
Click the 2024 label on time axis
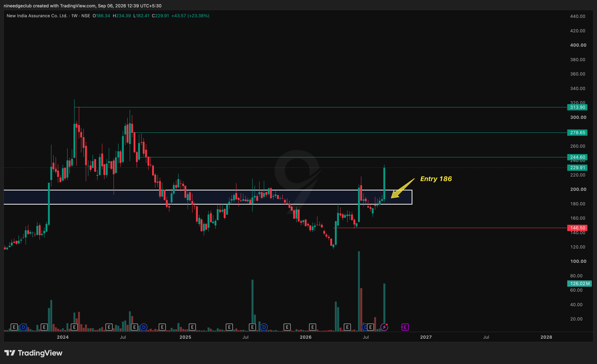coord(63,337)
